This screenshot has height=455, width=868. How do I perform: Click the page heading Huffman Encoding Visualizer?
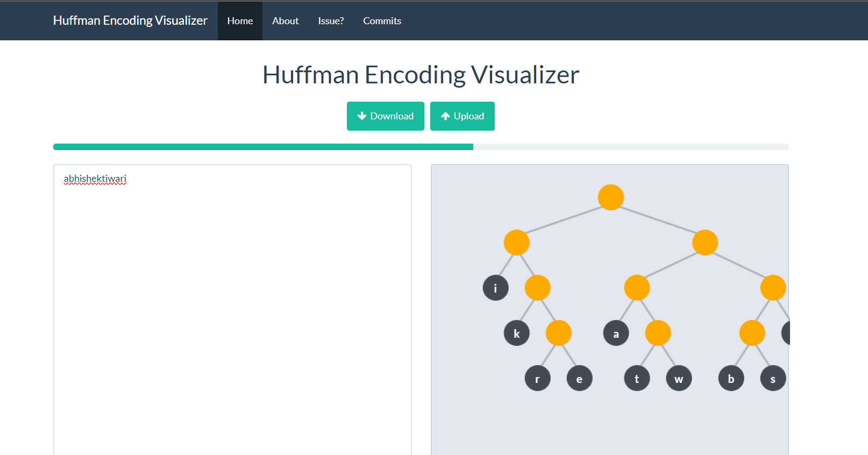[x=421, y=75]
